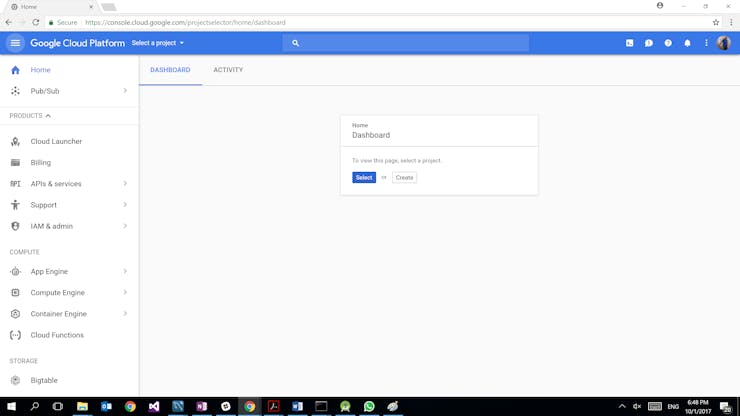Open the Chrome three-dot menu
Viewport: 740px width, 416px height.
coord(731,22)
